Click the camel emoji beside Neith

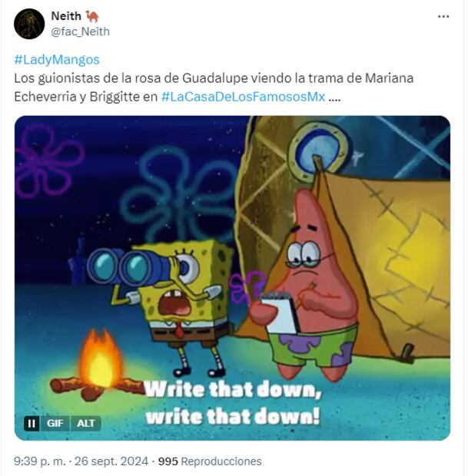point(92,16)
